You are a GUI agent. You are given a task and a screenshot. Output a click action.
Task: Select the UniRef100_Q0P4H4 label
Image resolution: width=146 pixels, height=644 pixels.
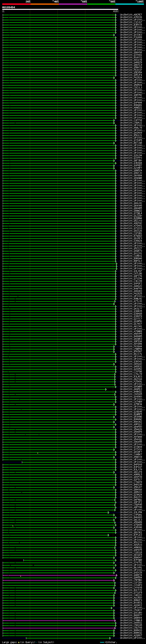pyautogui.click(x=131, y=103)
